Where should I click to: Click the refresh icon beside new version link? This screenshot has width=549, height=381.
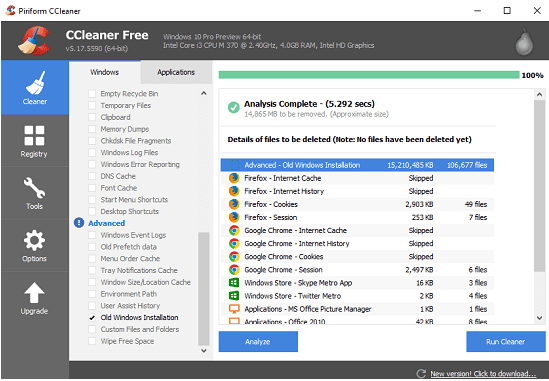[422, 373]
